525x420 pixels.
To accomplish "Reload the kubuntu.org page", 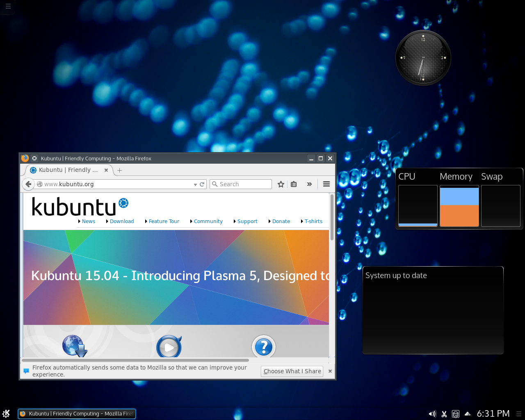I will pos(202,184).
